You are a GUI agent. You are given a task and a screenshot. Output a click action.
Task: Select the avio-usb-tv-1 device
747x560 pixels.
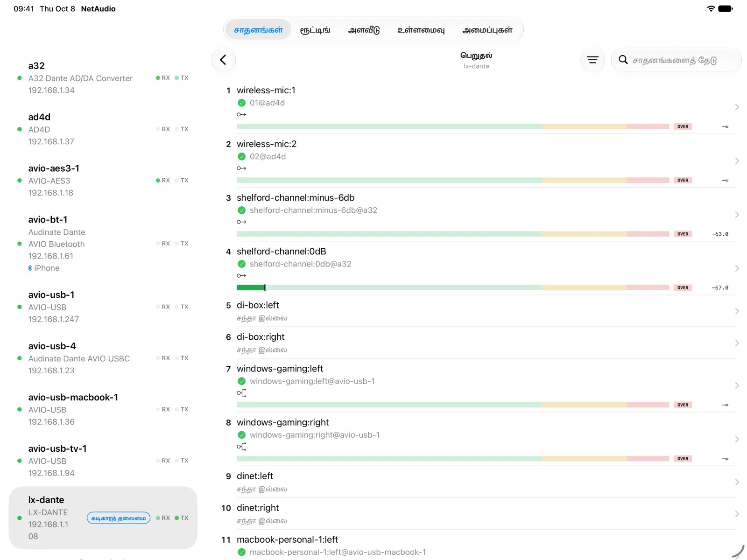[103, 461]
